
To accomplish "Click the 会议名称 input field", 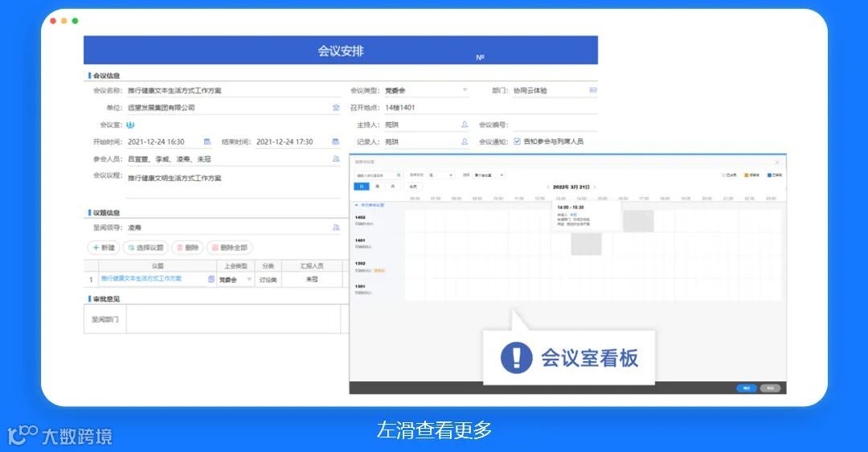I will click(x=234, y=90).
